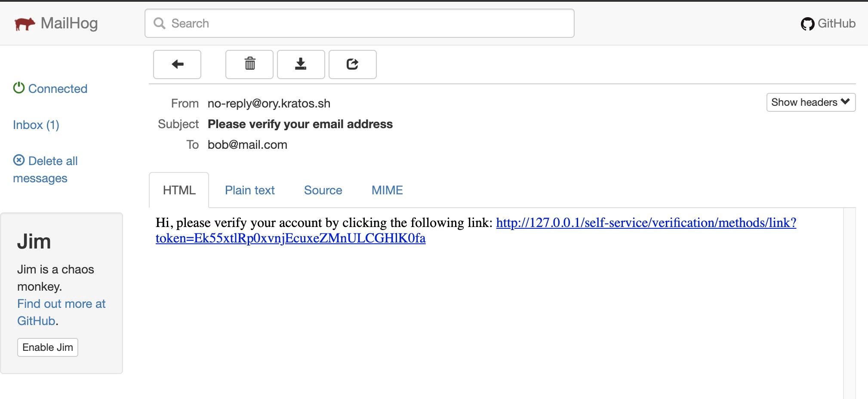Click the MailHog pig logo

(24, 24)
